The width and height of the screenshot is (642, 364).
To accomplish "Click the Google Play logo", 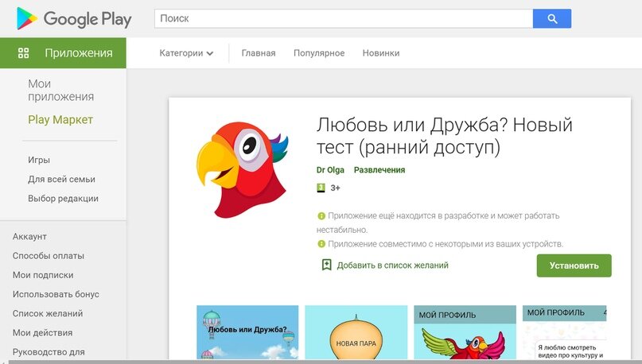I will [74, 19].
